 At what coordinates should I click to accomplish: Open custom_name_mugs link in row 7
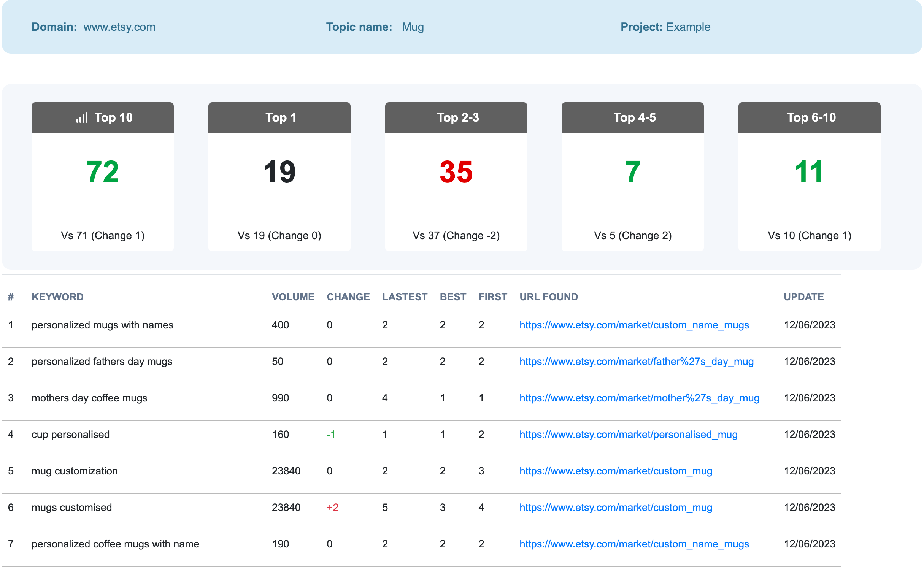[635, 544]
